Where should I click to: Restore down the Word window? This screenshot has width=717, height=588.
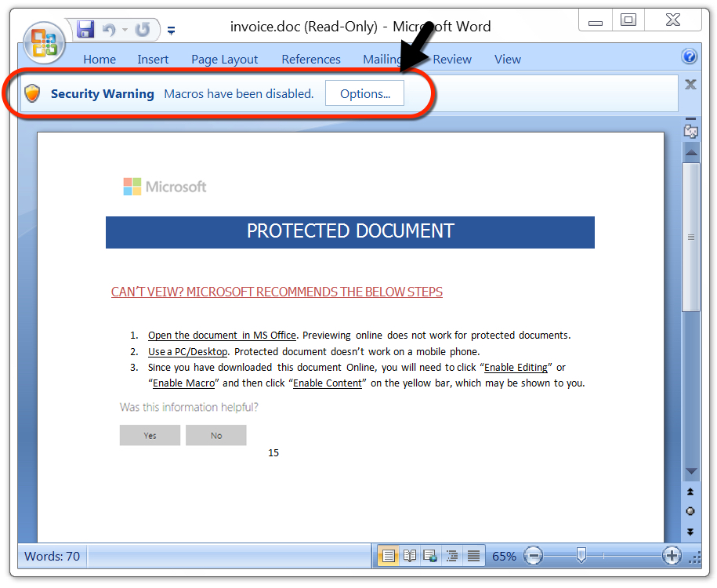(628, 20)
